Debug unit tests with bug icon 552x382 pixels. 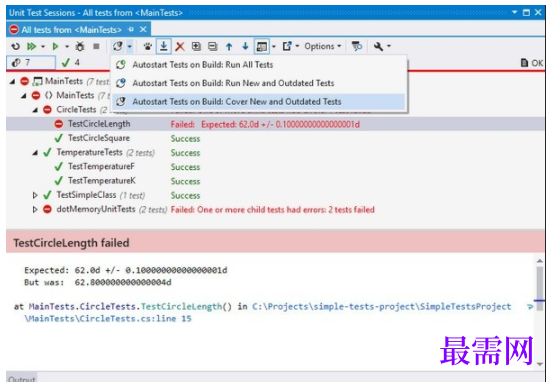click(x=80, y=46)
